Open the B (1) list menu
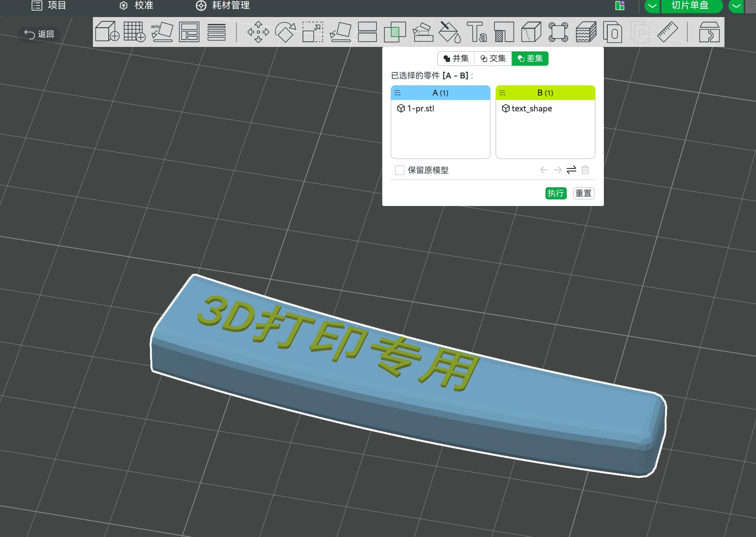Viewport: 756px width, 537px height. point(502,93)
